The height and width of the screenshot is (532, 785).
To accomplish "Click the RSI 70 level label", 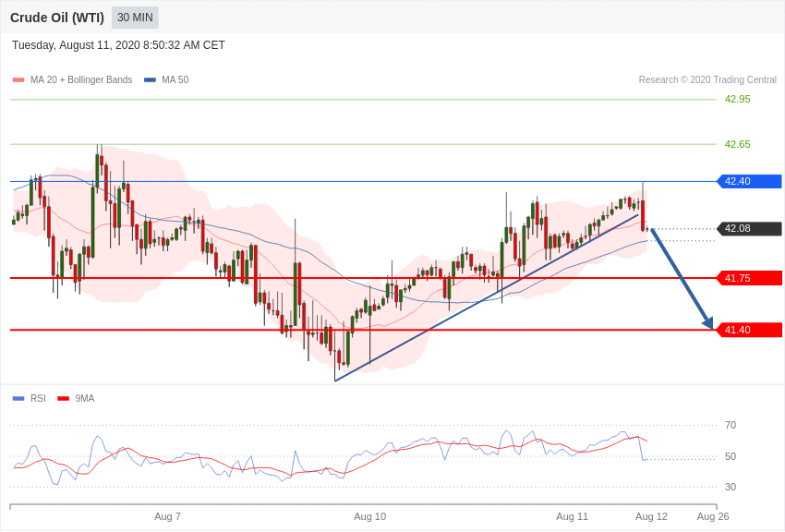I will [731, 425].
